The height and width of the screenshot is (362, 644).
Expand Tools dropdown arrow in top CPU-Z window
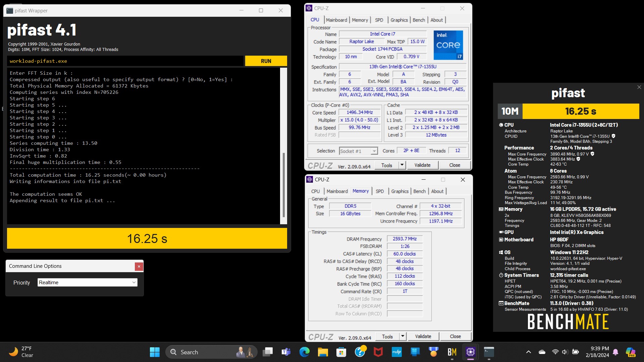point(402,165)
